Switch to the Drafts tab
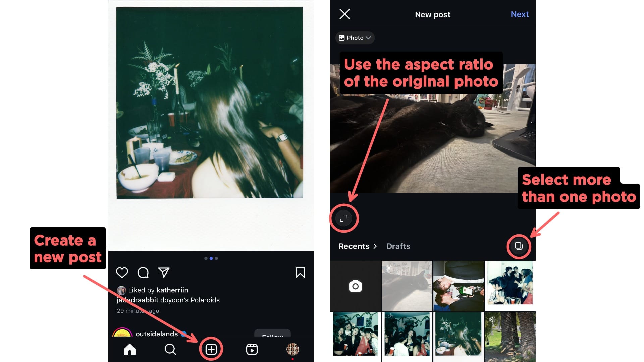The width and height of the screenshot is (644, 362). point(398,246)
